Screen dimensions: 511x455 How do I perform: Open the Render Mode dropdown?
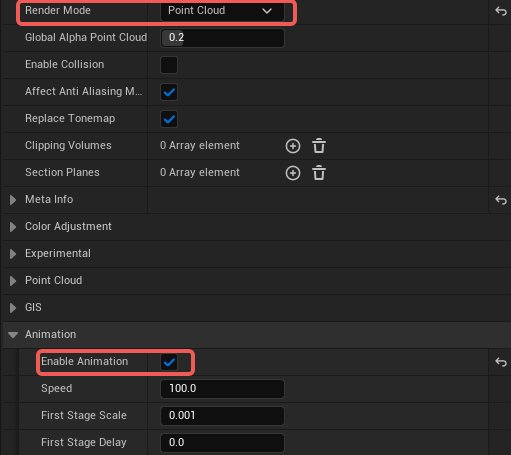pos(222,11)
